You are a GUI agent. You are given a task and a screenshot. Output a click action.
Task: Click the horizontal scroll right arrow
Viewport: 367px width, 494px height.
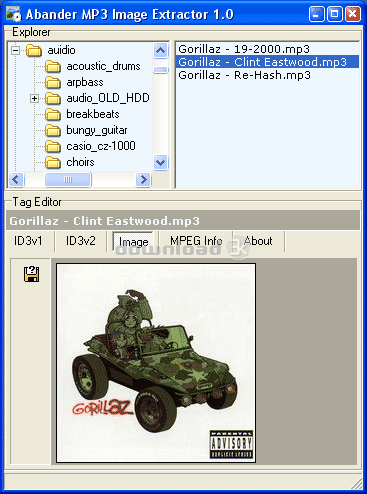(x=143, y=180)
